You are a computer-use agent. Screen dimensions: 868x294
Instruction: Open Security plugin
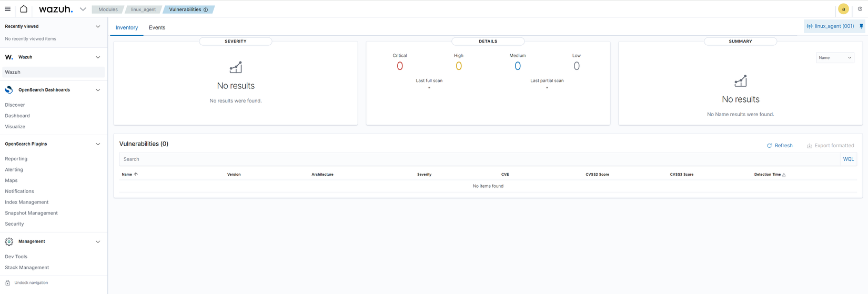[14, 224]
